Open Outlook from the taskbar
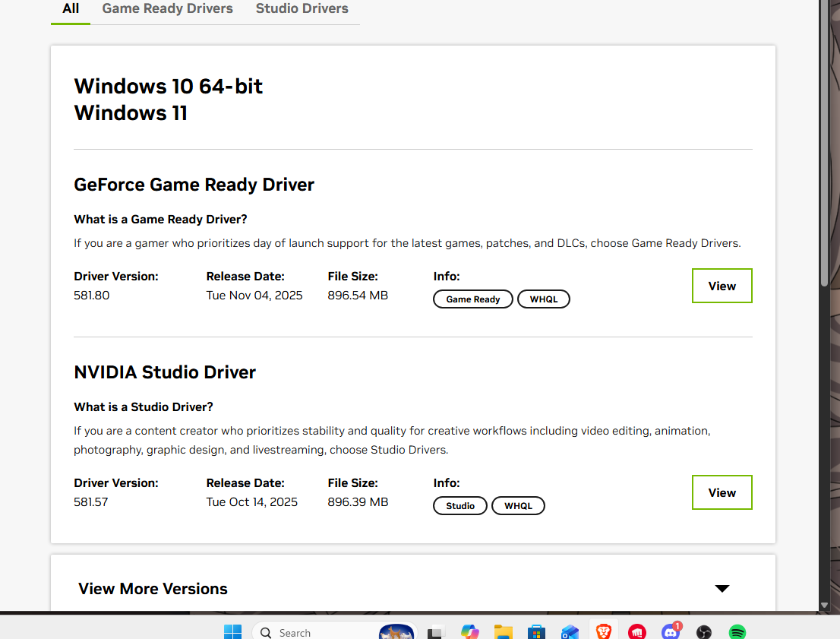This screenshot has height=639, width=840. [x=570, y=632]
